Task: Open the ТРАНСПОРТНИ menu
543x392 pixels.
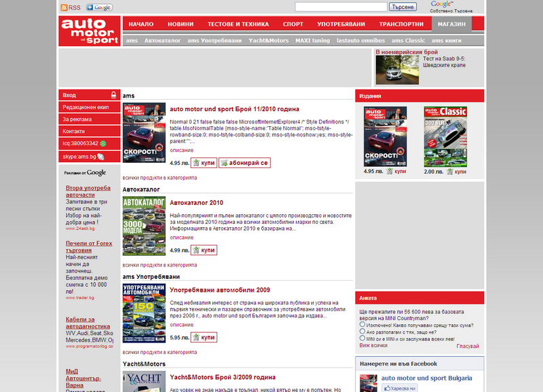Action: point(401,24)
